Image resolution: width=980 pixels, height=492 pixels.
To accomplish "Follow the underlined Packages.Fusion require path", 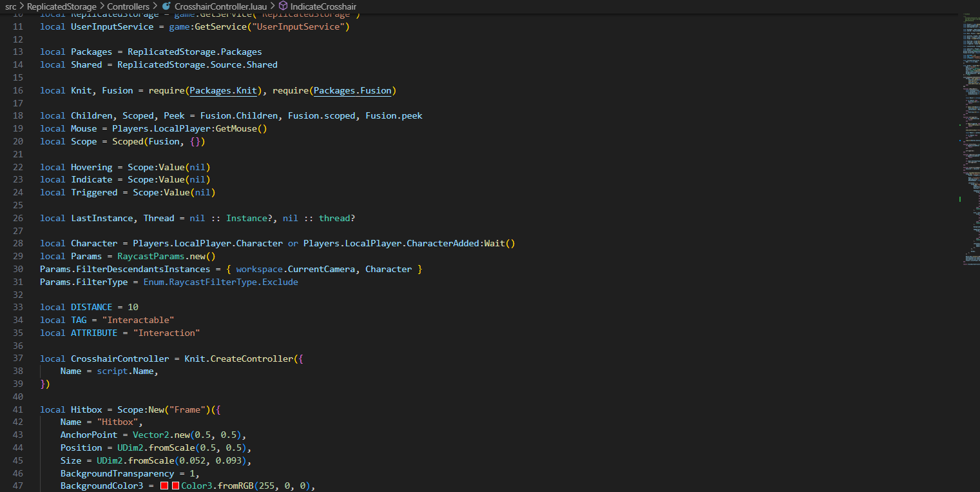I will tap(352, 90).
